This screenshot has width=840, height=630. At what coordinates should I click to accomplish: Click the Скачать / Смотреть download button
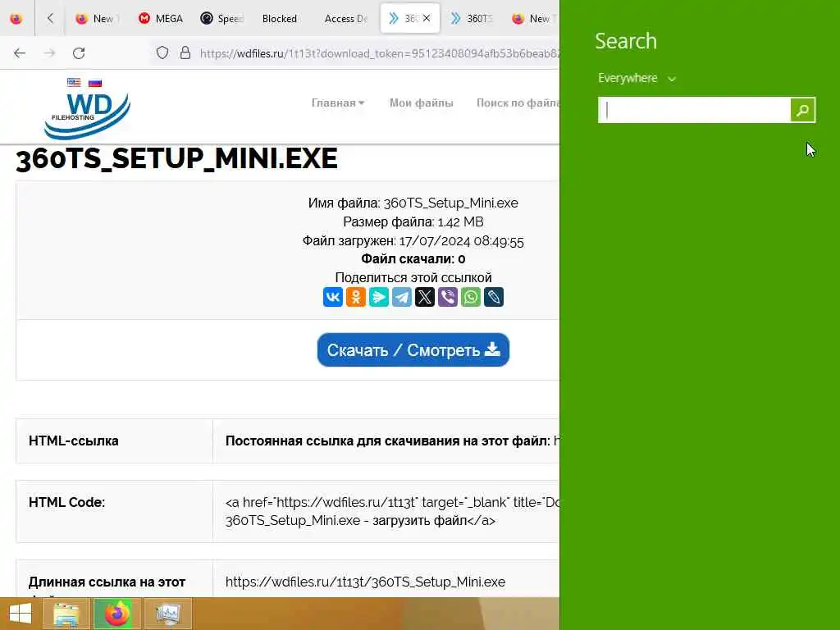[413, 349]
